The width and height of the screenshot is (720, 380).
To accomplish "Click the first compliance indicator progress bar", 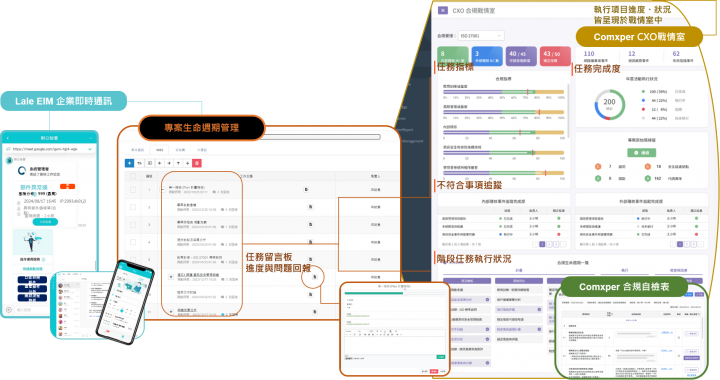I will point(503,92).
